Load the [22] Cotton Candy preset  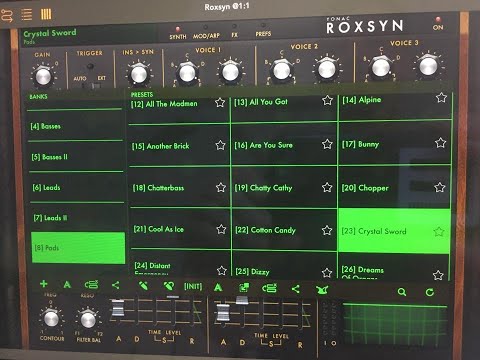click(x=284, y=230)
